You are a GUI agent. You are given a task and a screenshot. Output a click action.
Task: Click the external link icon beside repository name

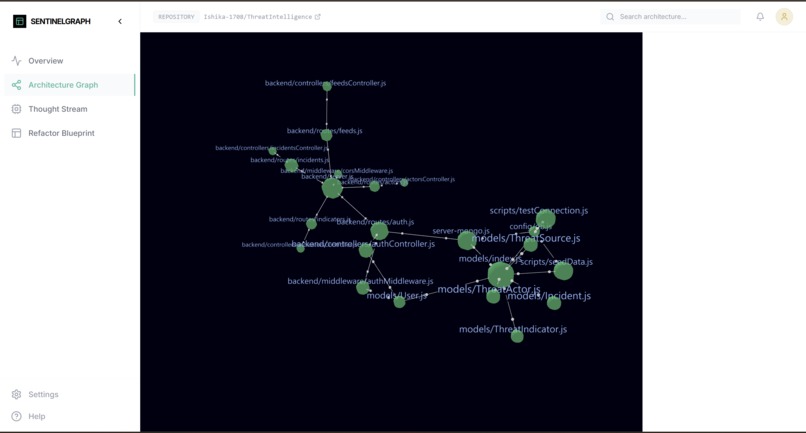click(318, 17)
